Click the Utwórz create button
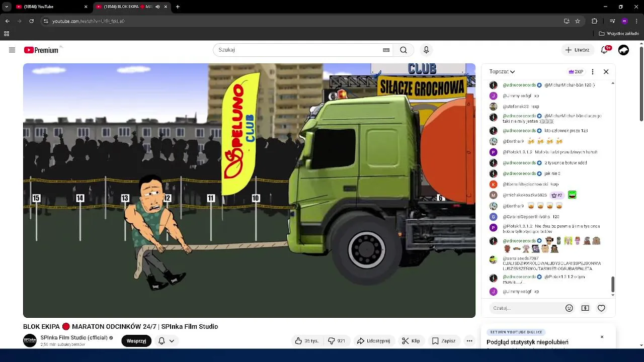Viewport: 644px width, 362px height. (577, 50)
